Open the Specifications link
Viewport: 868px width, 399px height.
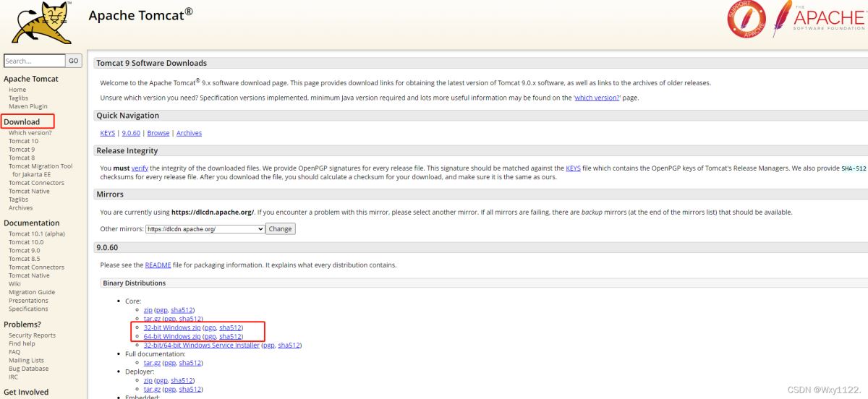[x=28, y=309]
